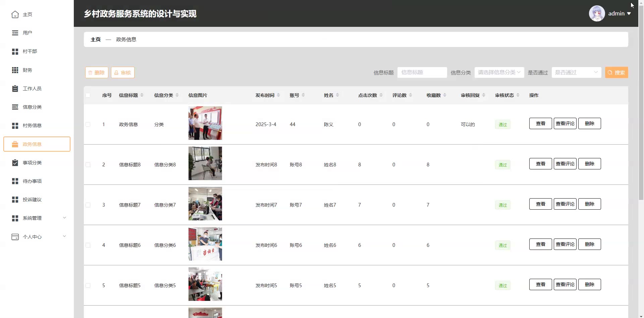Expand the 系统管理 sidebar submenu
Screen dimensions: 644x318
point(37,218)
